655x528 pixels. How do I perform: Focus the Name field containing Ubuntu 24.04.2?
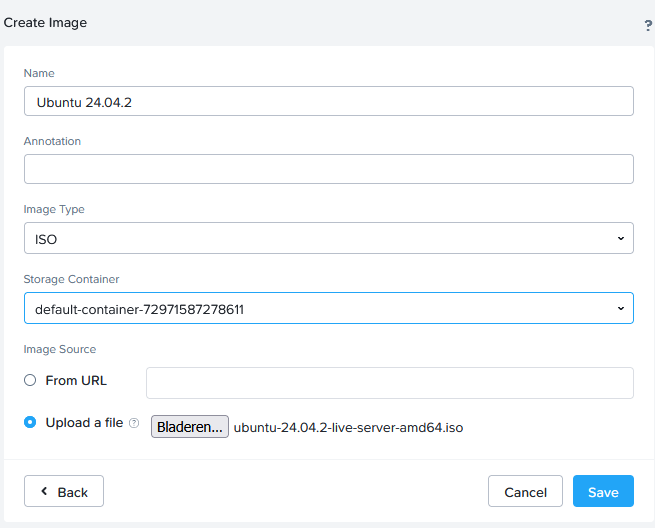pyautogui.click(x=328, y=101)
